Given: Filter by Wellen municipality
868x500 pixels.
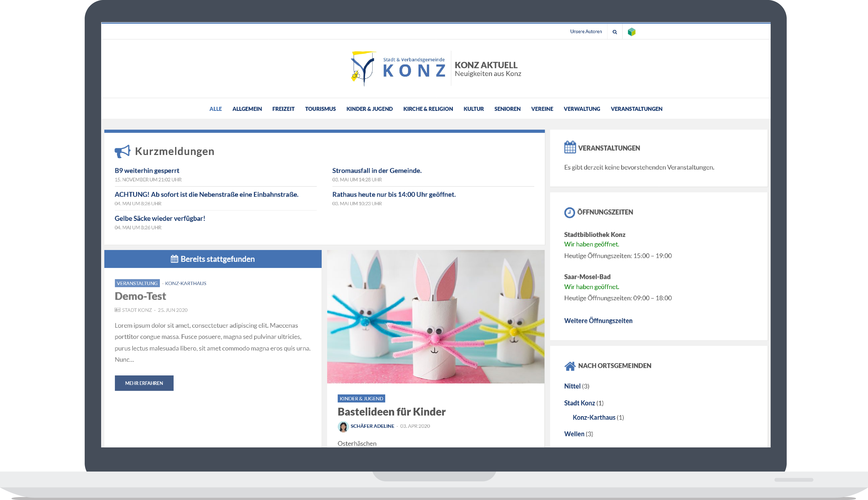Looking at the screenshot, I should (574, 434).
